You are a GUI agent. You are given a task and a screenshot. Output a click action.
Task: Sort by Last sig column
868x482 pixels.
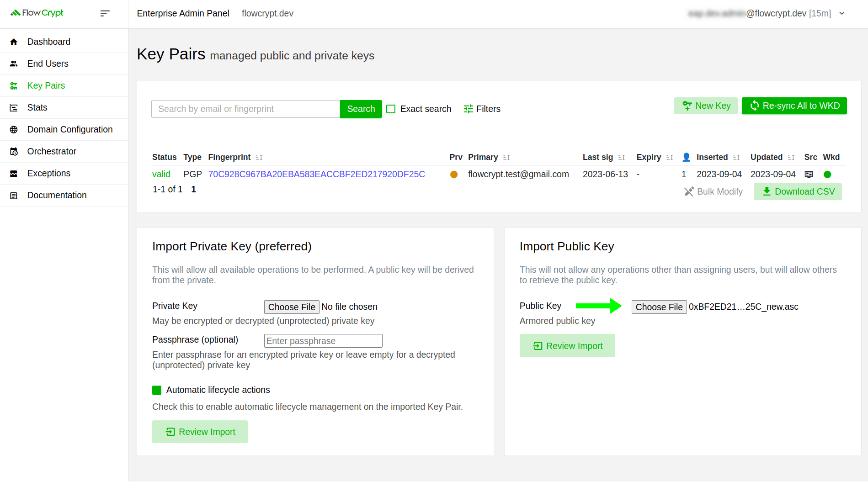point(622,157)
